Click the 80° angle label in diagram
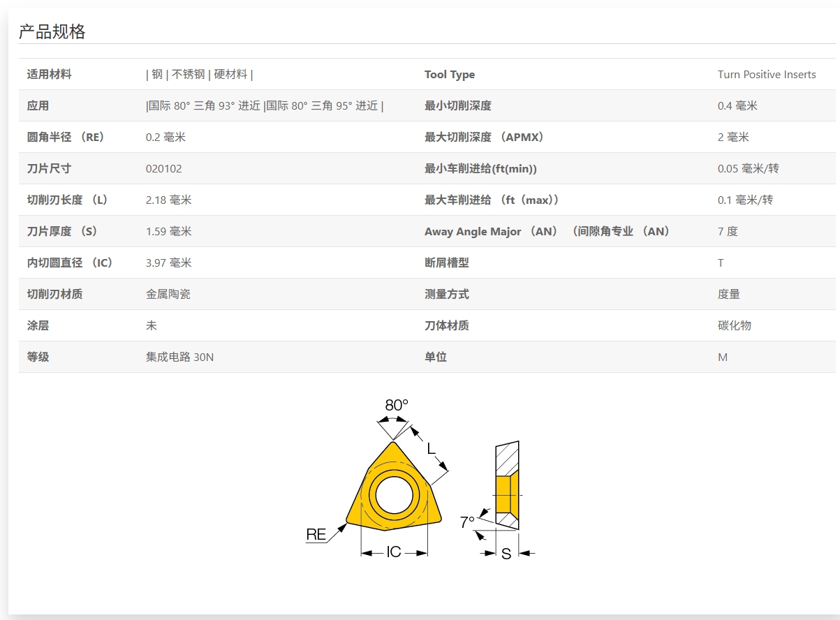 tap(397, 405)
